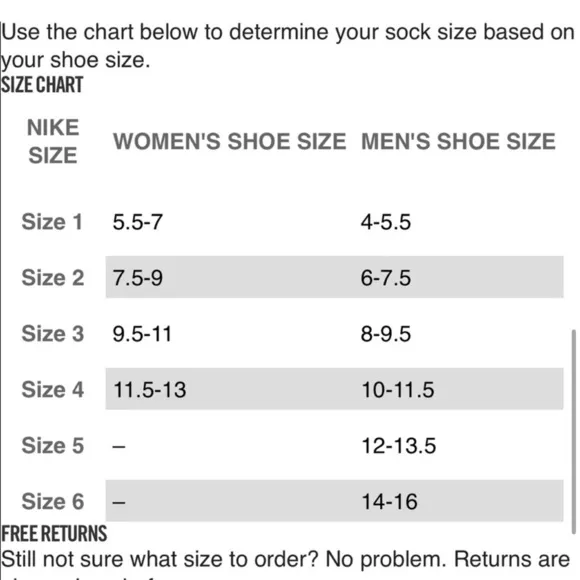Screen dimensions: 580x580
Task: Click the vertical scrollbar thumb
Action: (574, 431)
